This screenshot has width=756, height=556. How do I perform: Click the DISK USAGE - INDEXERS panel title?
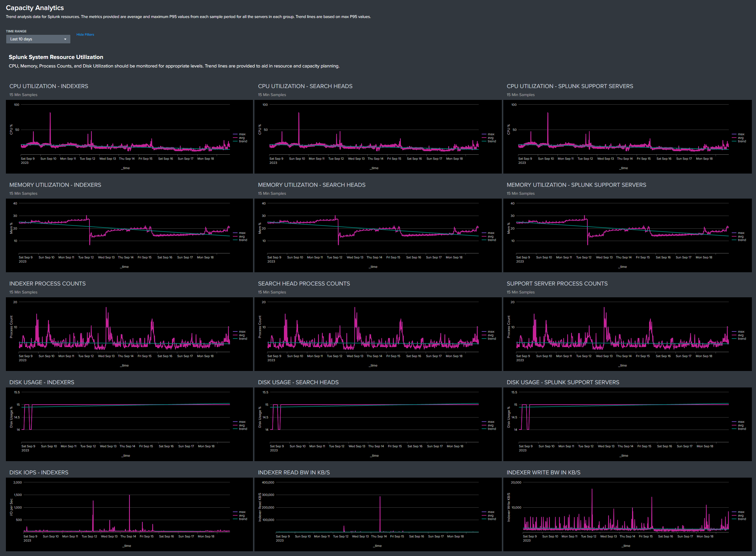click(42, 382)
